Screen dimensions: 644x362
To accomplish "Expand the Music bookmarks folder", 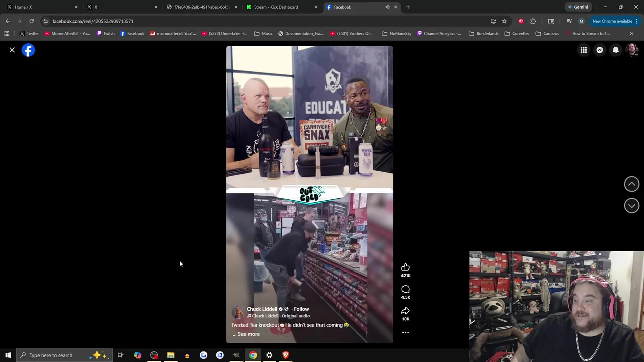I will tap(263, 33).
